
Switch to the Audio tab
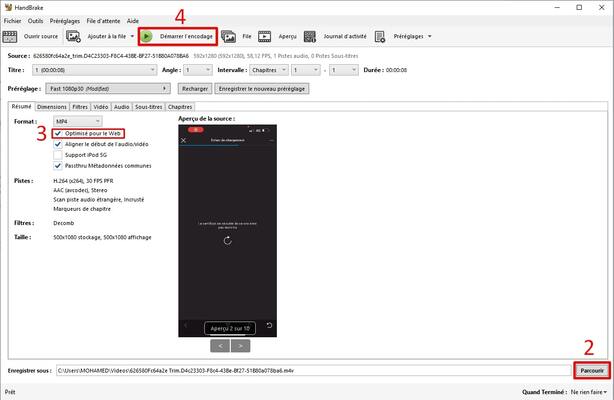pyautogui.click(x=121, y=107)
